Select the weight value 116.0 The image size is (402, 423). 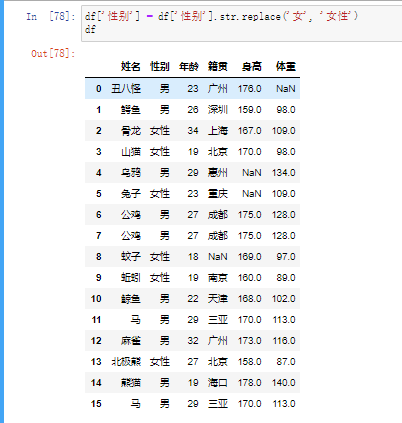[x=284, y=341]
